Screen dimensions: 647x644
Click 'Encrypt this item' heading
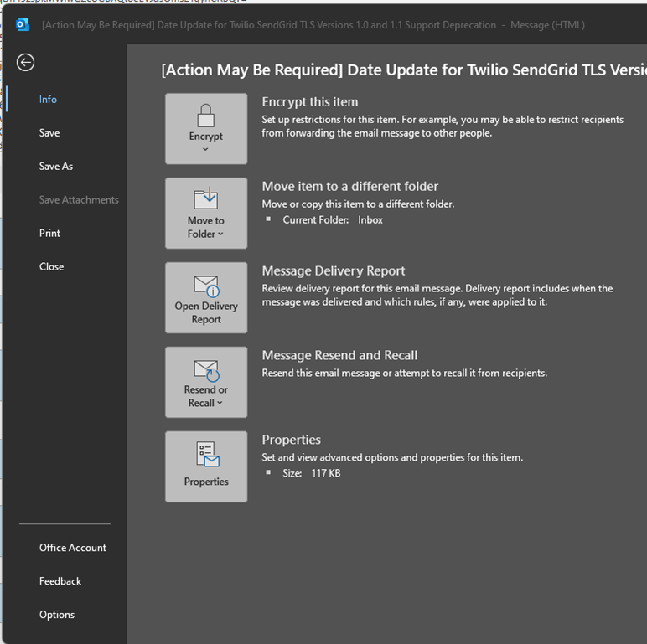click(310, 102)
